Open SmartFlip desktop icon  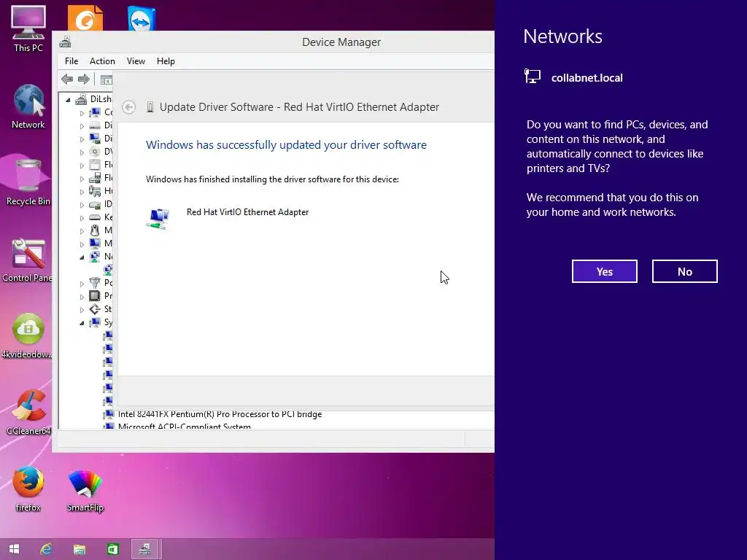click(85, 490)
